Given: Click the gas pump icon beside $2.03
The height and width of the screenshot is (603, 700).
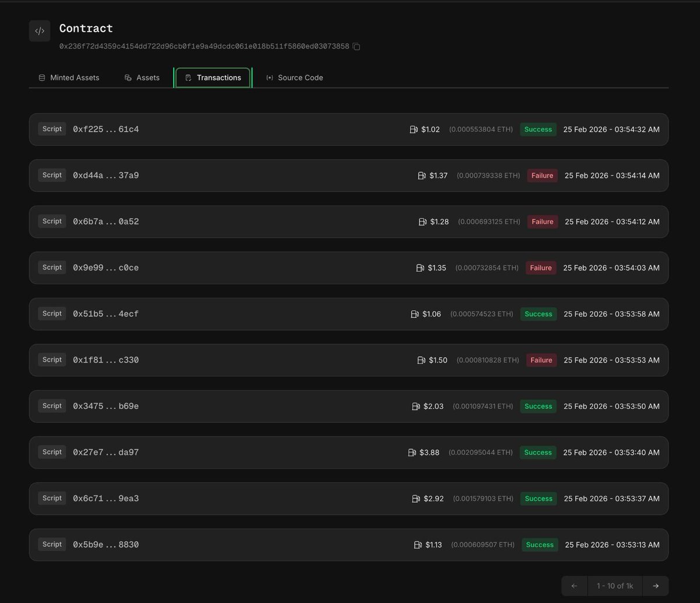Looking at the screenshot, I should 416,406.
